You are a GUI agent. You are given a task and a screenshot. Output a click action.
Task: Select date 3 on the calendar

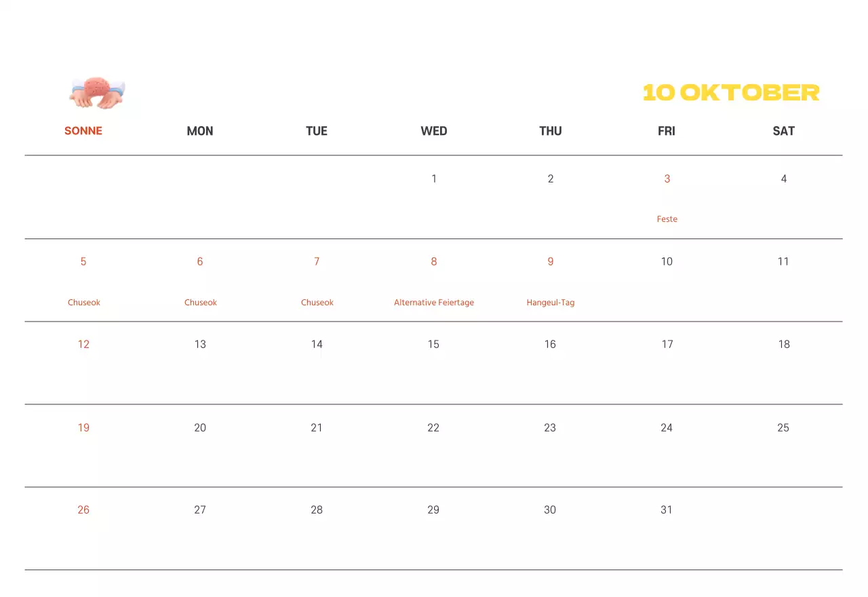667,179
